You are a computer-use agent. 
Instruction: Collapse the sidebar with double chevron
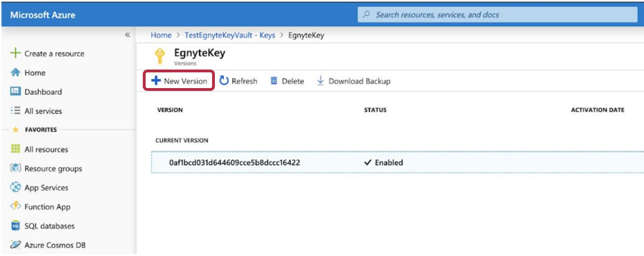(x=127, y=35)
